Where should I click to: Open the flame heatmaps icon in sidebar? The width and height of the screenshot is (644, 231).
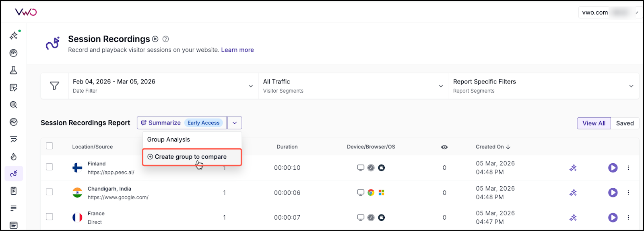(14, 156)
